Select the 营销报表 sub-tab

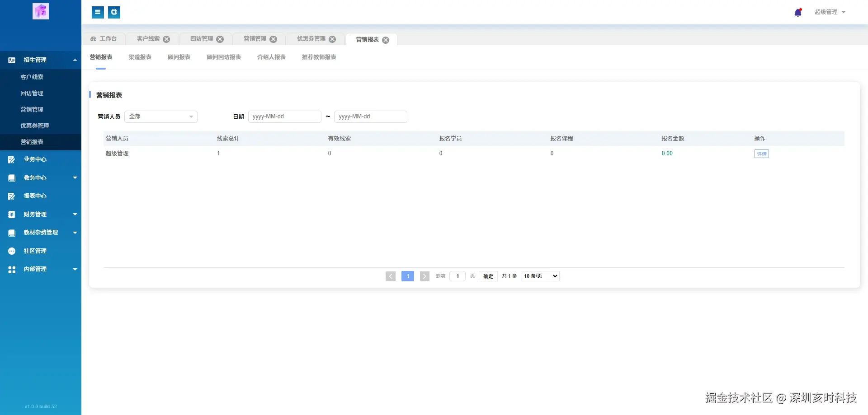point(101,57)
